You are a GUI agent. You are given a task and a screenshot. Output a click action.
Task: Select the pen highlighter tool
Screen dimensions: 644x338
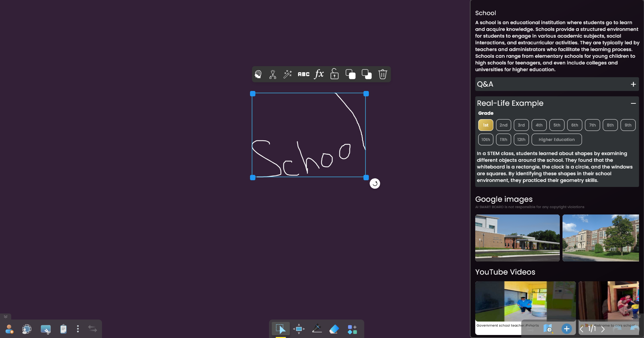click(317, 329)
